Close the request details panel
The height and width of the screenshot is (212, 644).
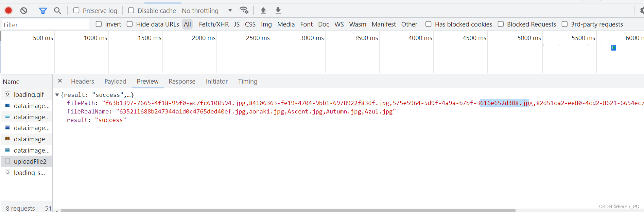pyautogui.click(x=60, y=81)
